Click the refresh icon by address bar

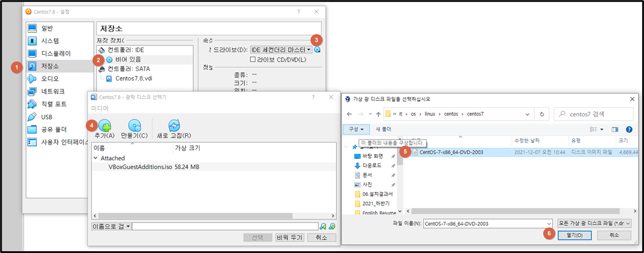coord(542,114)
